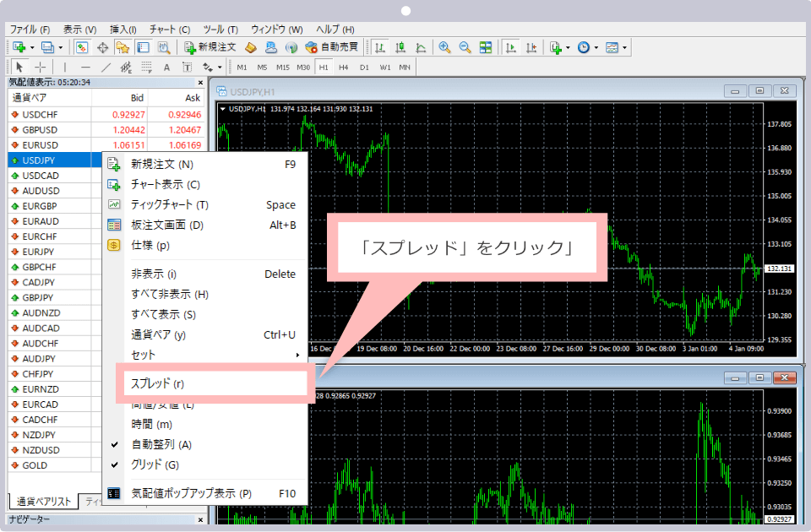The image size is (811, 532).
Task: Open the チャート menu in menu bar
Action: 170,30
